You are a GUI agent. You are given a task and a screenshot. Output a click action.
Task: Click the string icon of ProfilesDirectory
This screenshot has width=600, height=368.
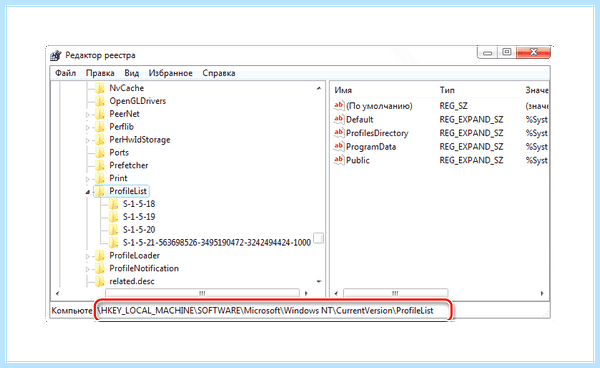click(339, 133)
